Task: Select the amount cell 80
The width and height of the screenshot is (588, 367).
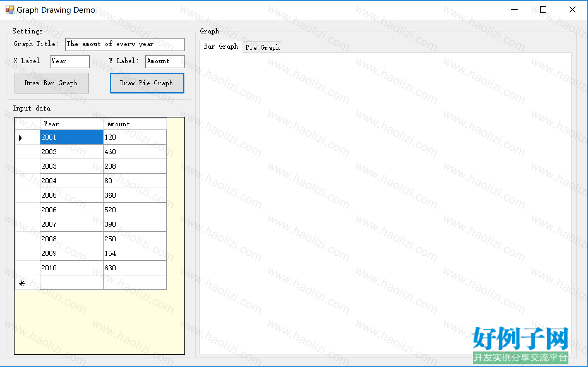Action: coord(135,181)
